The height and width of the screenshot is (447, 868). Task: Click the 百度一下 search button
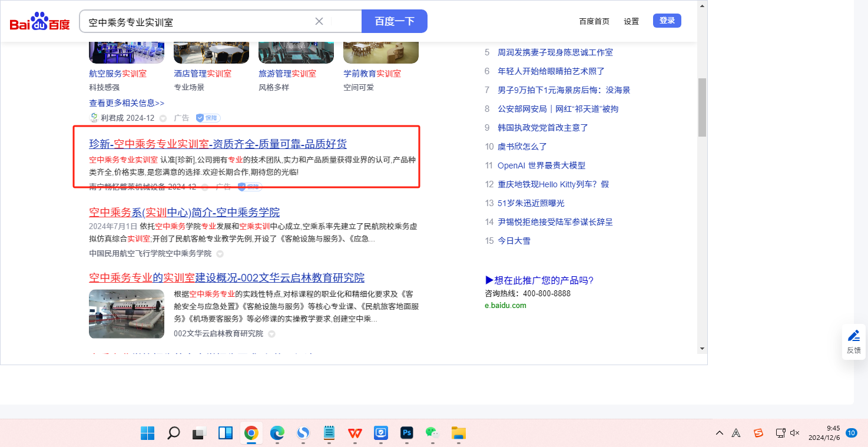coord(394,21)
